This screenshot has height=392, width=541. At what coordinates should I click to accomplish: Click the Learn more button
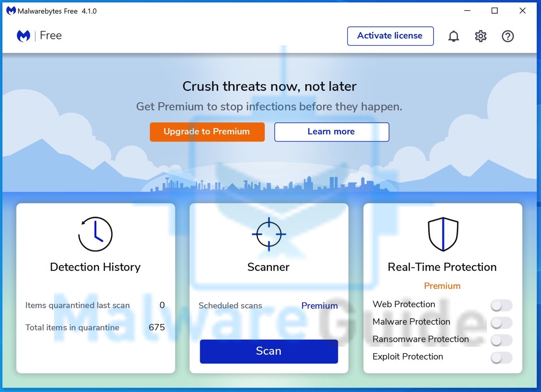point(332,132)
